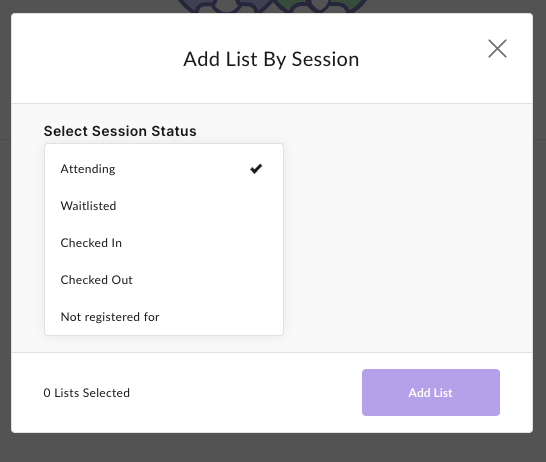The width and height of the screenshot is (546, 462).
Task: Click the dark backdrop below the dialog
Action: coord(272,448)
